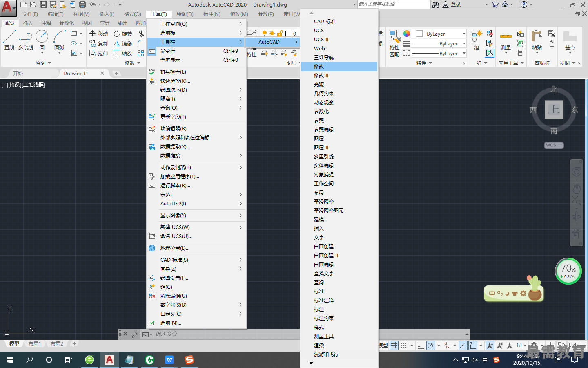
Task: Click the WPS Writer icon in taskbar
Action: (169, 360)
